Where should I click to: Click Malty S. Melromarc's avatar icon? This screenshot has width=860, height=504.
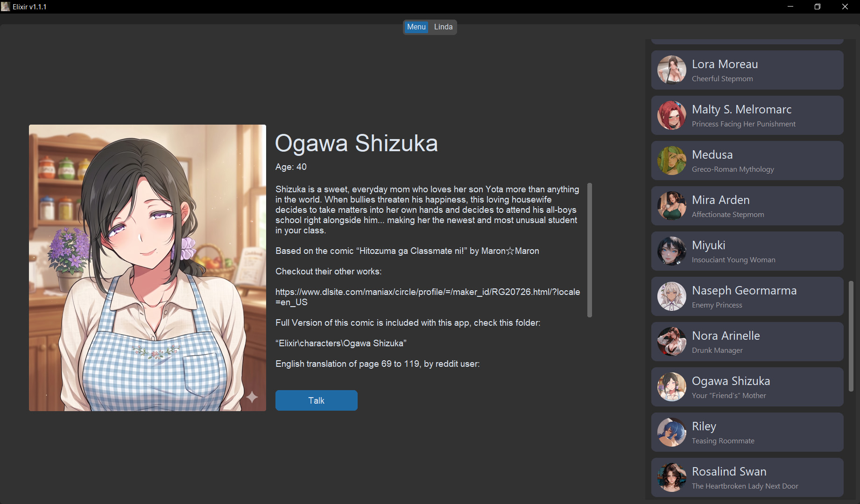point(671,115)
